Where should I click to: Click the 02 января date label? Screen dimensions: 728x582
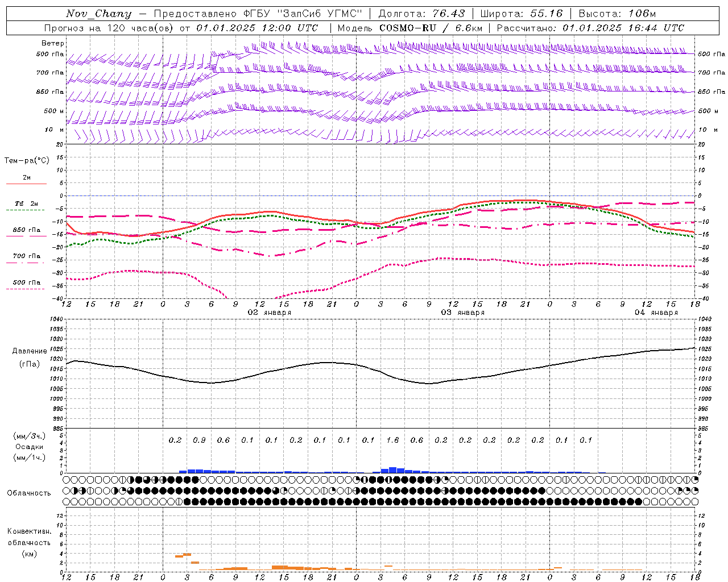point(270,313)
